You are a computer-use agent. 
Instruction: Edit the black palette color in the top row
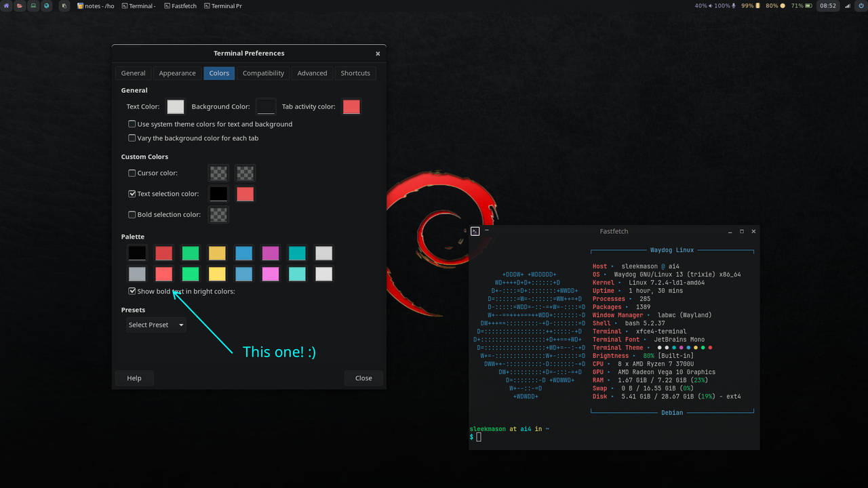pyautogui.click(x=137, y=253)
